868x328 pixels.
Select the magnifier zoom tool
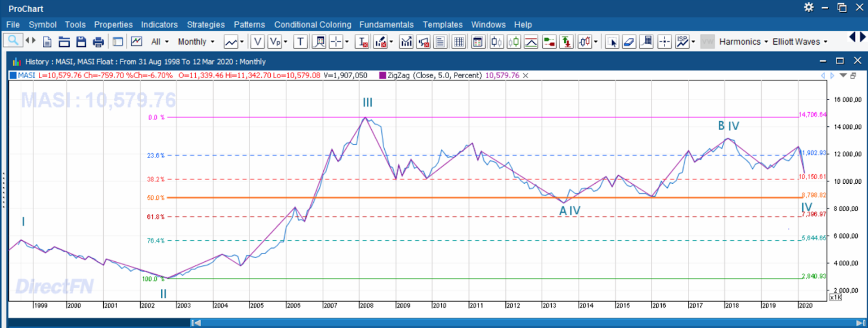[13, 41]
